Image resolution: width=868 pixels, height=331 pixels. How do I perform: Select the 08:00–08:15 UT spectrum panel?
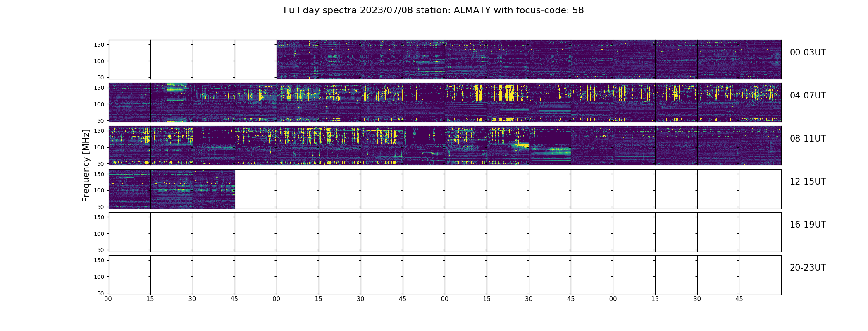tap(130, 146)
